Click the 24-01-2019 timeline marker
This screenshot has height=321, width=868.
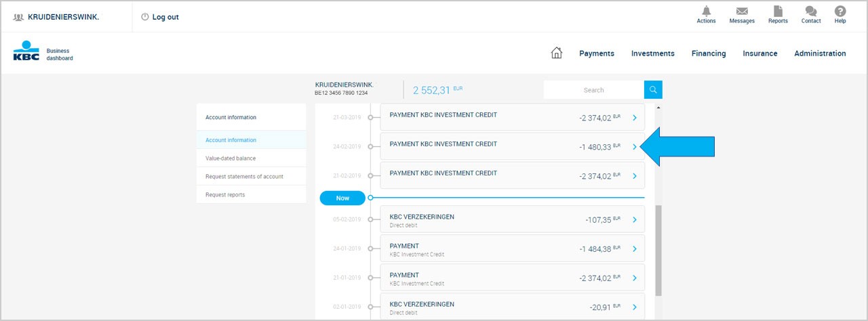click(x=370, y=249)
